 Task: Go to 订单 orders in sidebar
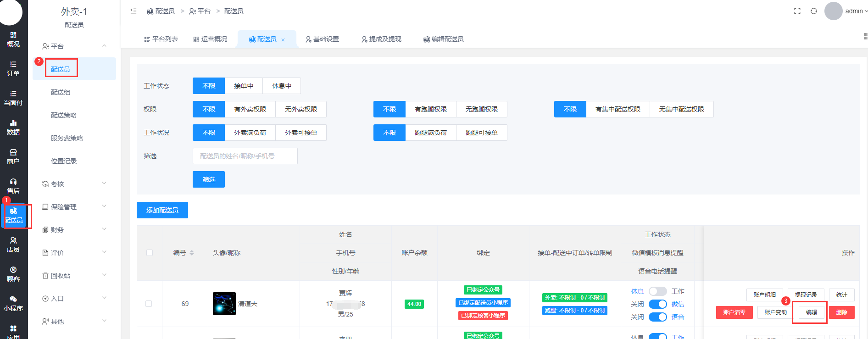point(13,68)
